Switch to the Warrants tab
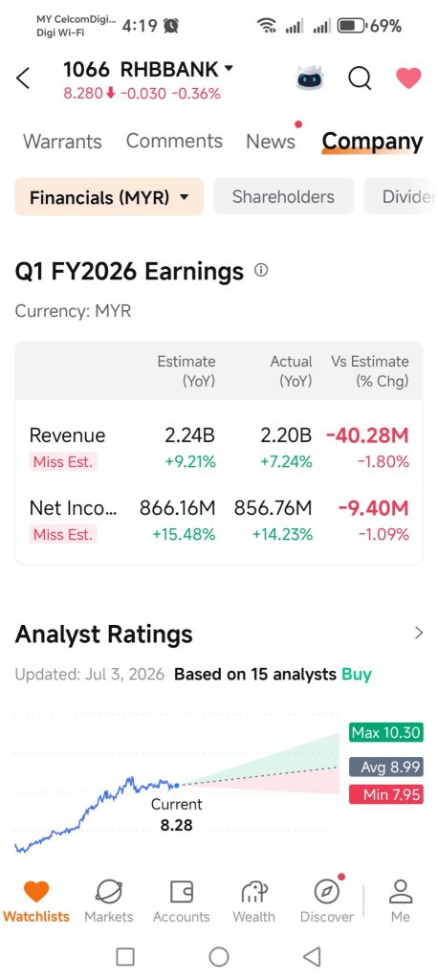This screenshot has width=438, height=980. [62, 142]
